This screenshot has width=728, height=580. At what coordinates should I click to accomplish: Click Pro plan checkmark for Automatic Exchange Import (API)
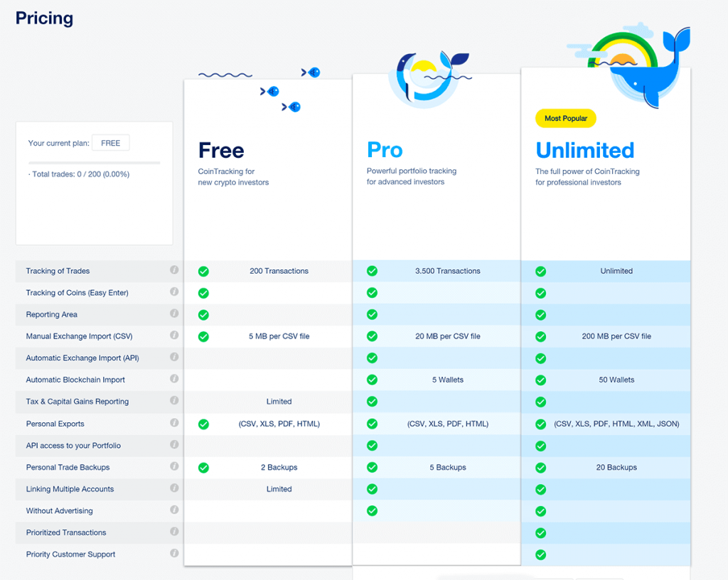[372, 358]
